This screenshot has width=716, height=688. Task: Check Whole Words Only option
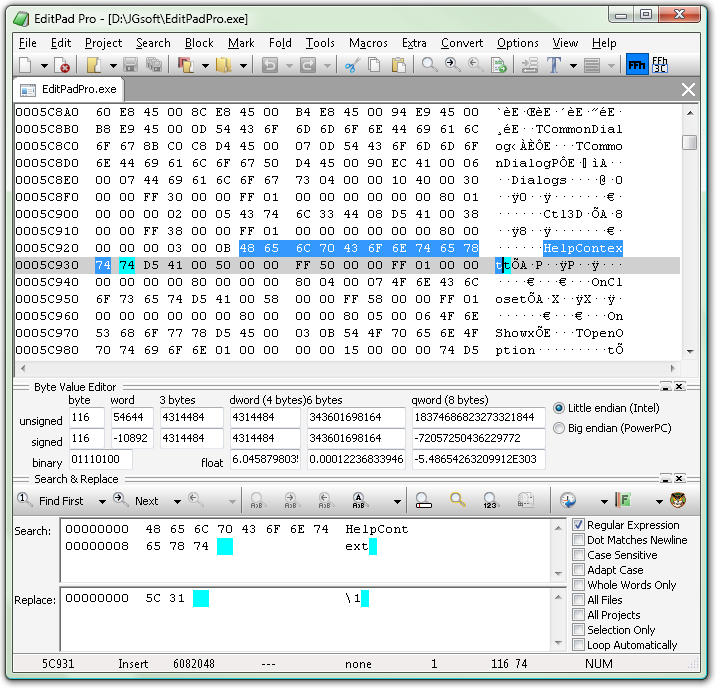coord(578,585)
